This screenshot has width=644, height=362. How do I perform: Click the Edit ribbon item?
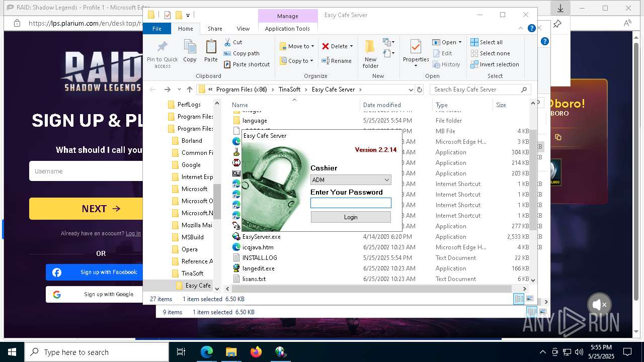[x=442, y=53]
